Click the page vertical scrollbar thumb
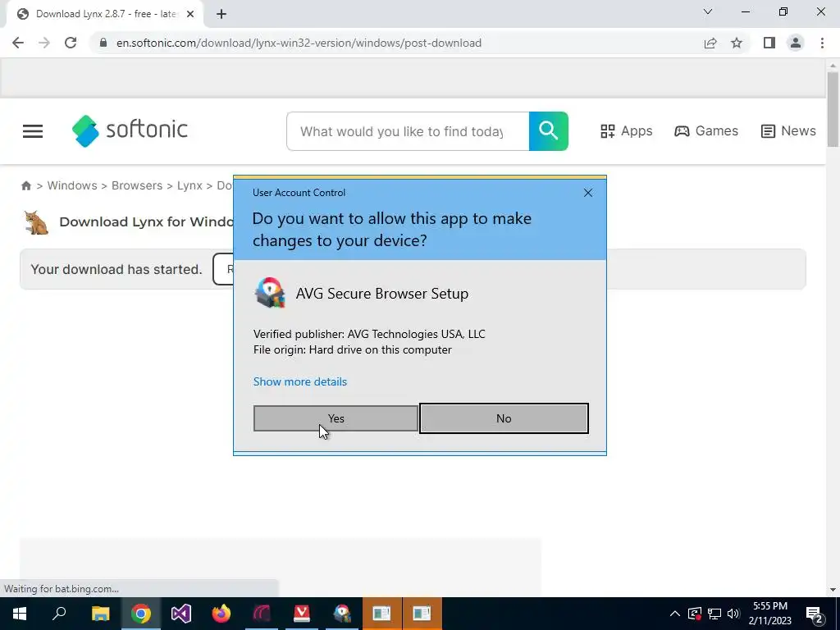Viewport: 840px width, 630px height. pyautogui.click(x=833, y=109)
